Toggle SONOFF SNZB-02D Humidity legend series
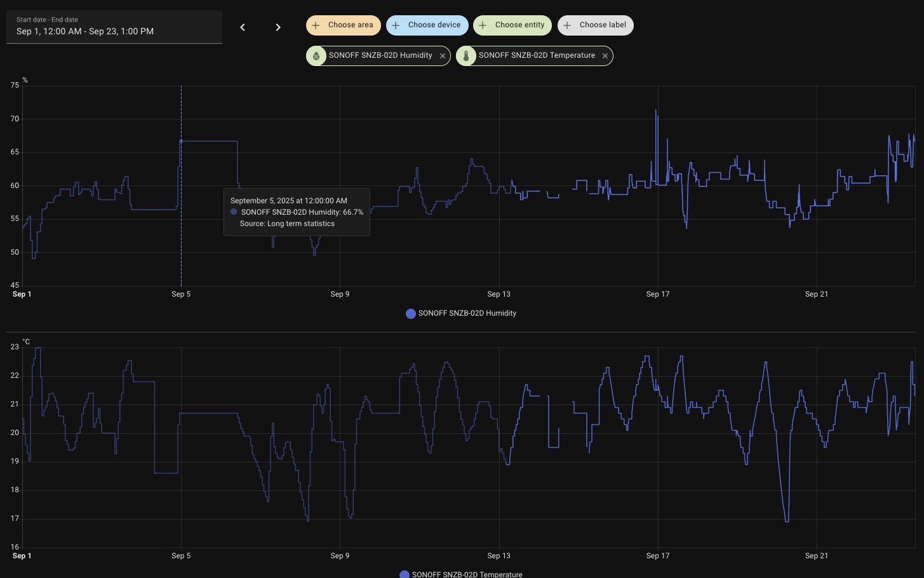Image resolution: width=924 pixels, height=578 pixels. (467, 313)
